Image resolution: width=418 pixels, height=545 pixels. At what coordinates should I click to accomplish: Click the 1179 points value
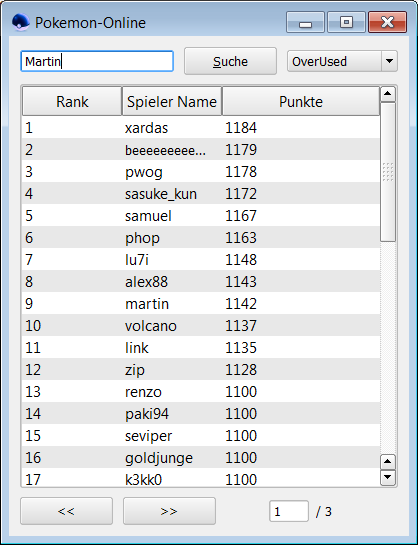click(241, 150)
